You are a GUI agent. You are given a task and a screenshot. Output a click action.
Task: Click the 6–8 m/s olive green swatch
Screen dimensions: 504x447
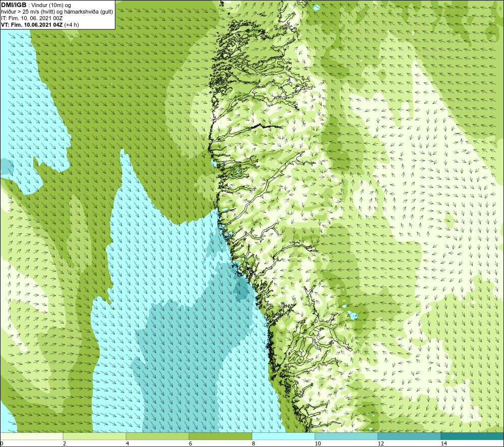tap(221, 436)
